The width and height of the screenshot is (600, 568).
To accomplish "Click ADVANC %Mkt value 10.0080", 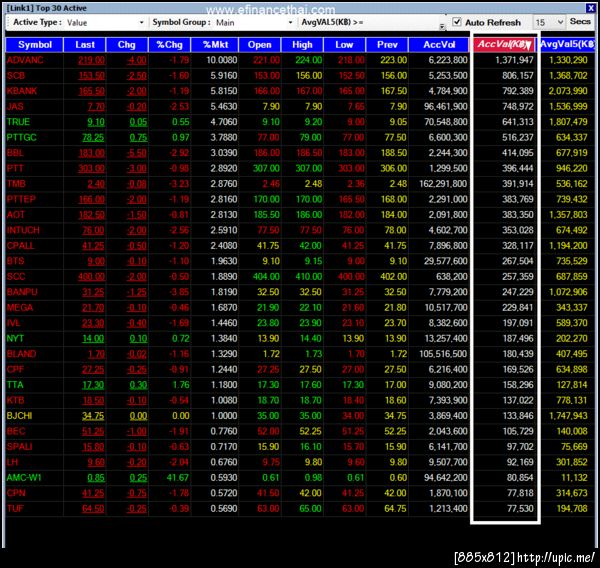I will pos(222,60).
